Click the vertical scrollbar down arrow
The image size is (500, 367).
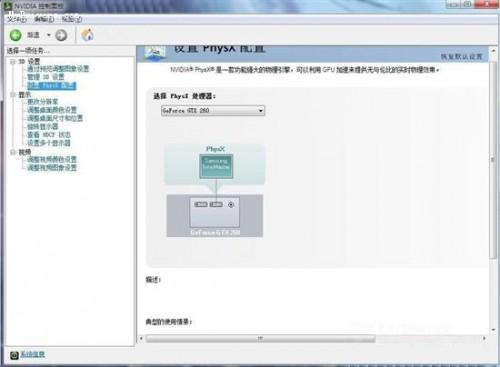coord(493,330)
